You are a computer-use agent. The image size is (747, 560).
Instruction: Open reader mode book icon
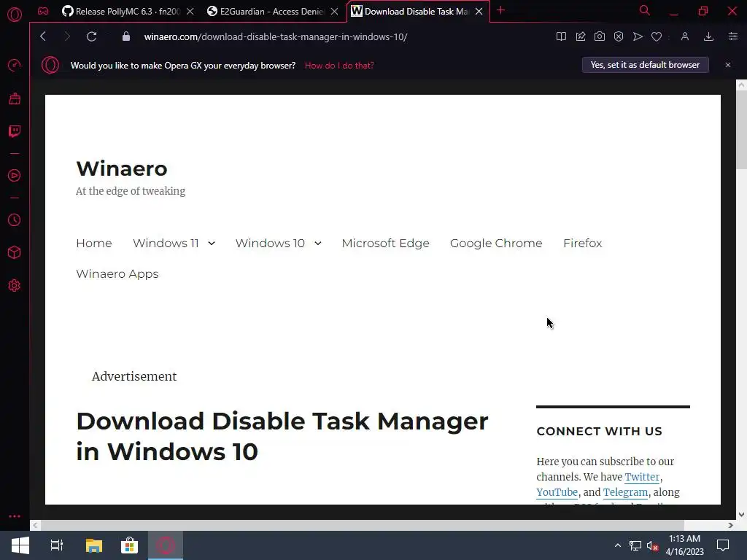561,36
